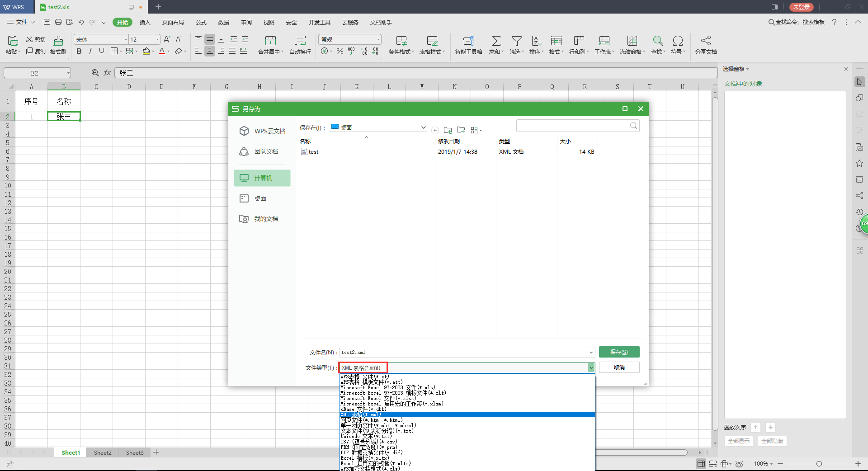Toggle Wrap Text (自动换行)
Image resolution: width=868 pixels, height=471 pixels.
300,45
